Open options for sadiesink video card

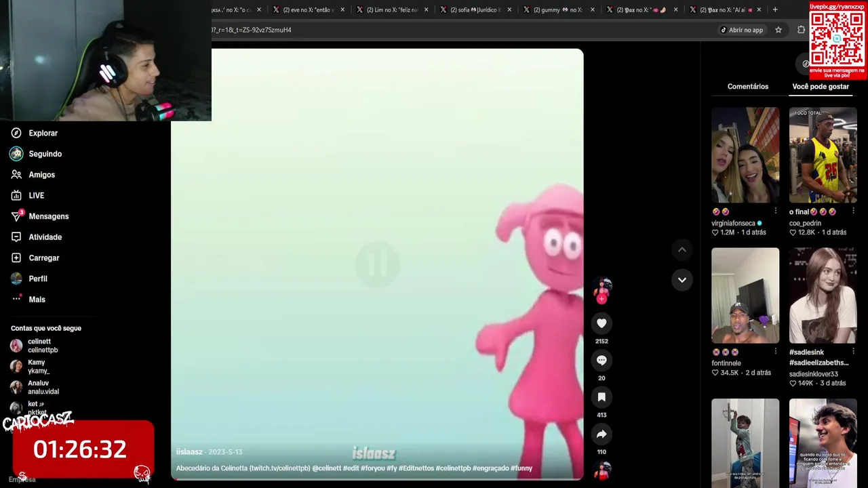coord(853,352)
